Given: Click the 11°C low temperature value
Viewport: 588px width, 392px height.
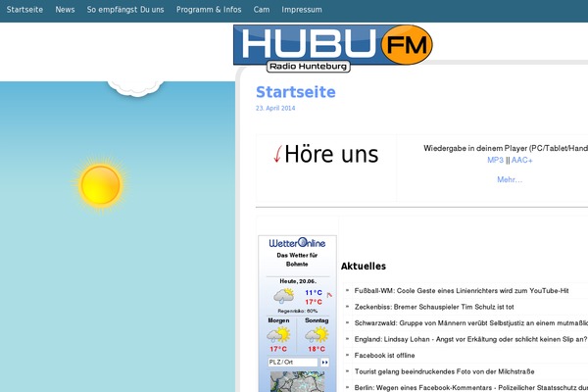Looking at the screenshot, I should click(314, 293).
